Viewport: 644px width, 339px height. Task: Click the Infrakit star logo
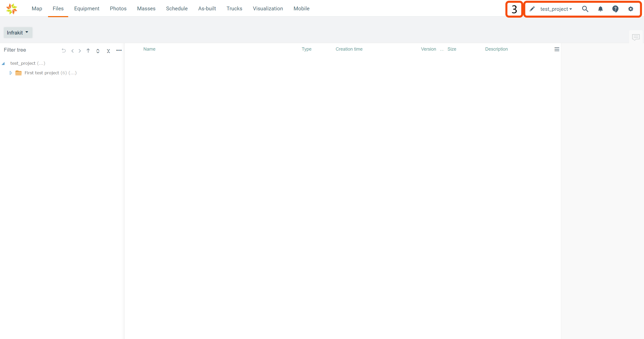(x=12, y=9)
